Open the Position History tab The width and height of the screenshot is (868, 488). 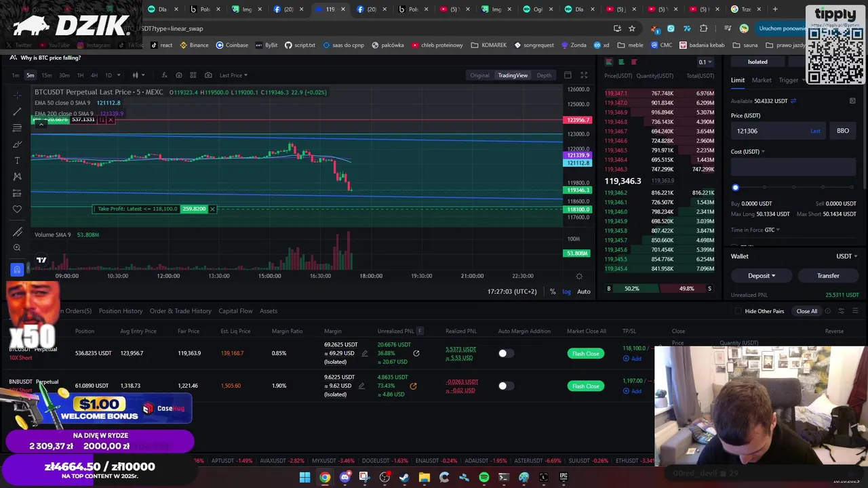(121, 311)
